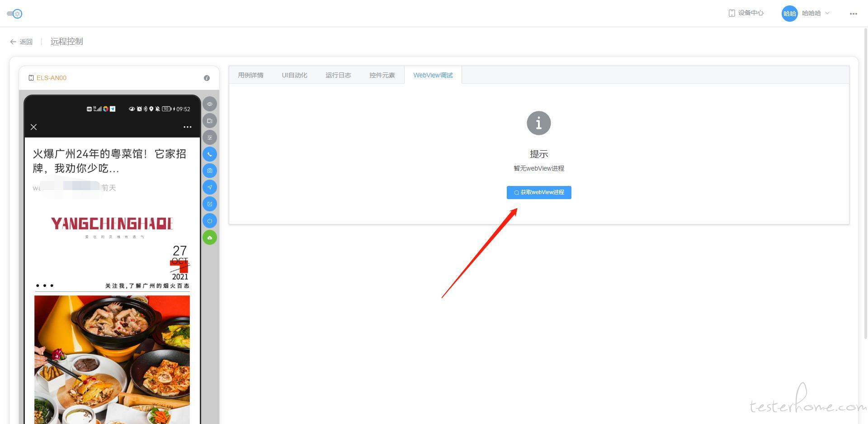Click the gray info circle above 提示
868x424 pixels.
click(x=539, y=123)
